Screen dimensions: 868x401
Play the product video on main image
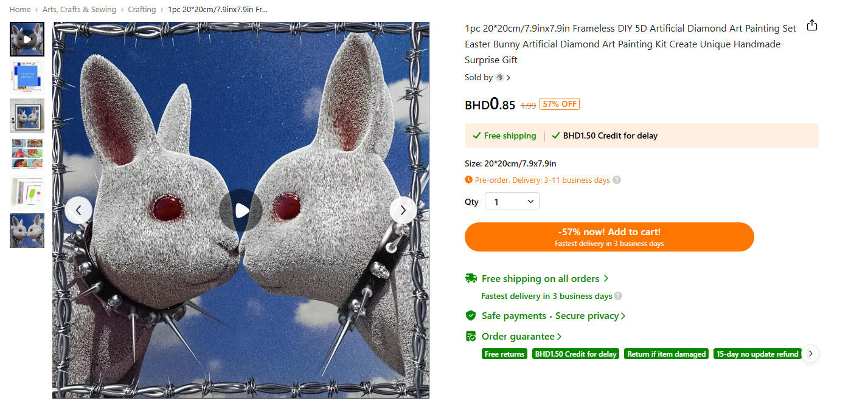pos(241,210)
